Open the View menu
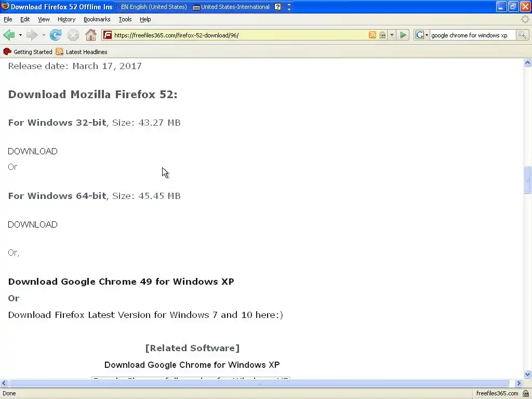532x399 pixels. click(44, 19)
